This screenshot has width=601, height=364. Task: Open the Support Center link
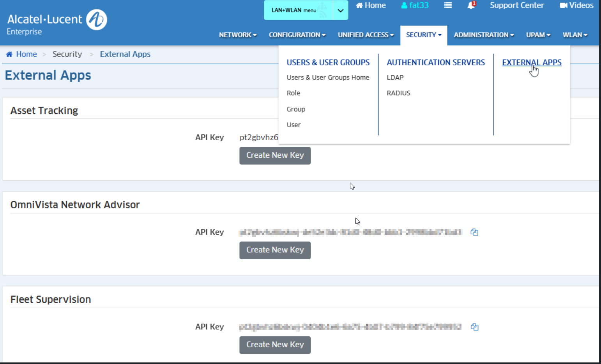tap(516, 5)
